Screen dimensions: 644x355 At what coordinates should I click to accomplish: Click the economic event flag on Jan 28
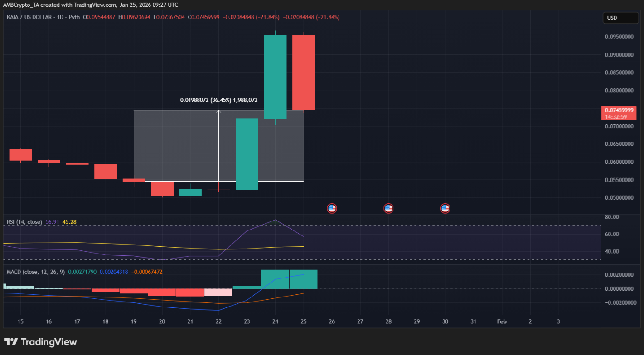388,208
